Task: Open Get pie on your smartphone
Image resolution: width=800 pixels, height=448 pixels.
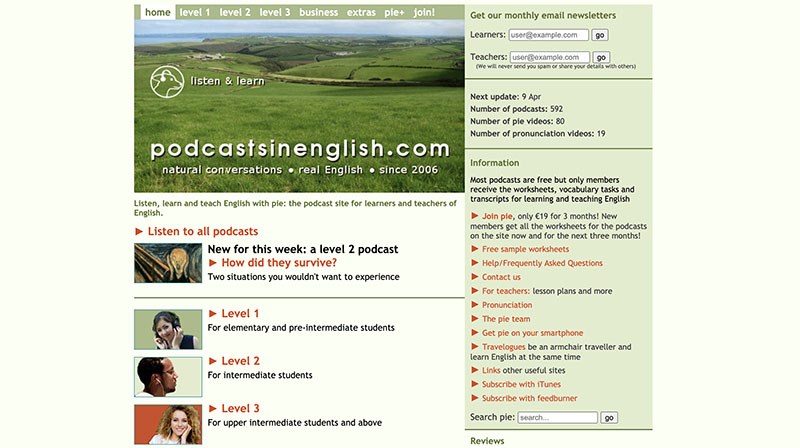Action: (x=532, y=333)
